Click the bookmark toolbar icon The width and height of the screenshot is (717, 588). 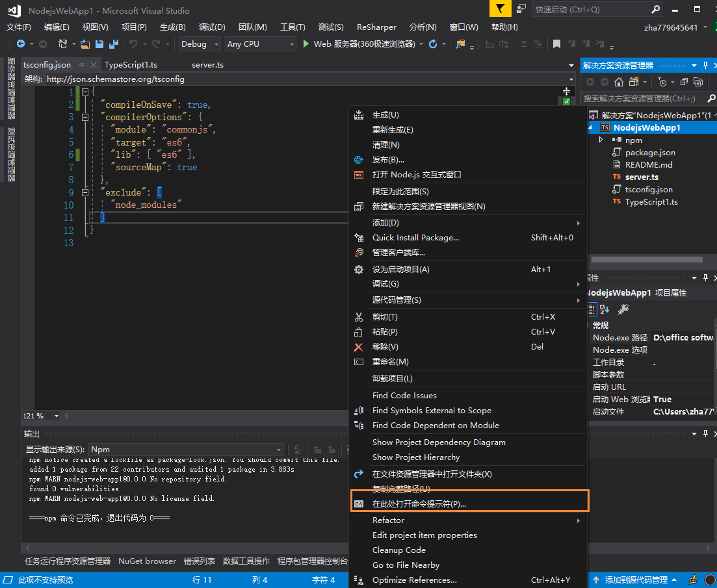click(556, 44)
